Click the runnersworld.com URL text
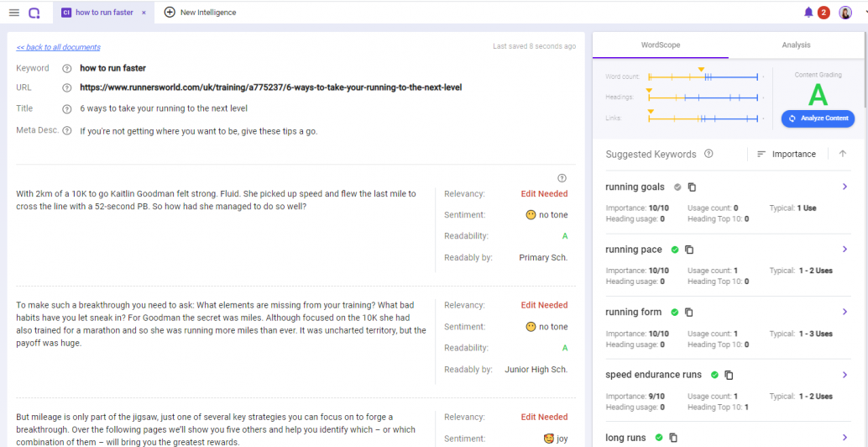Image resolution: width=868 pixels, height=447 pixels. click(x=270, y=87)
